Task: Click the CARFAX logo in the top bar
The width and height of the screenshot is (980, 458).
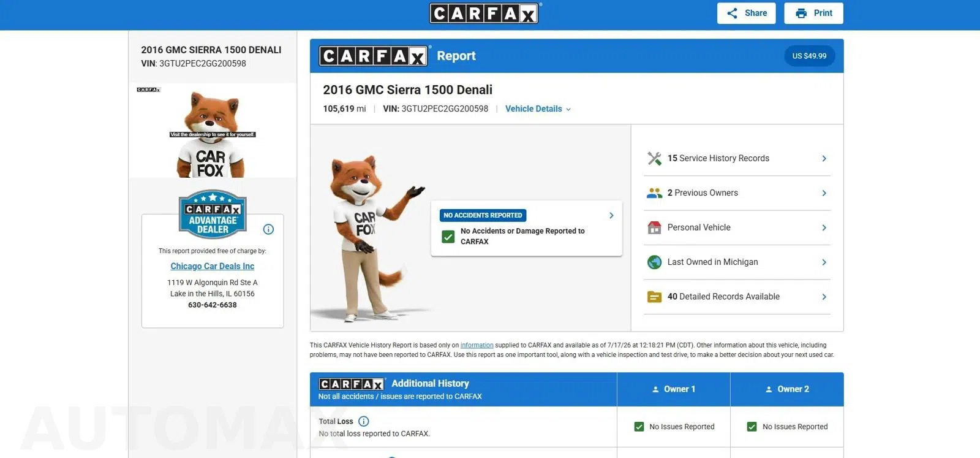Action: (x=484, y=13)
